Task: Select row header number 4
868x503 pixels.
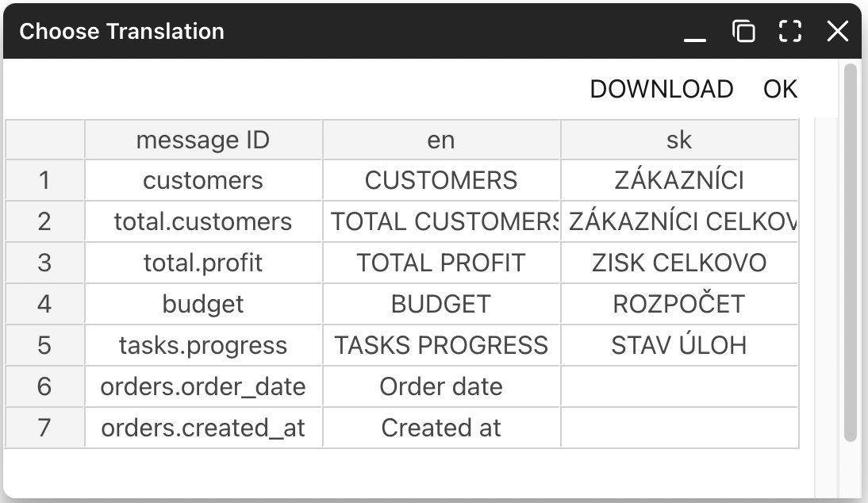Action: 45,304
